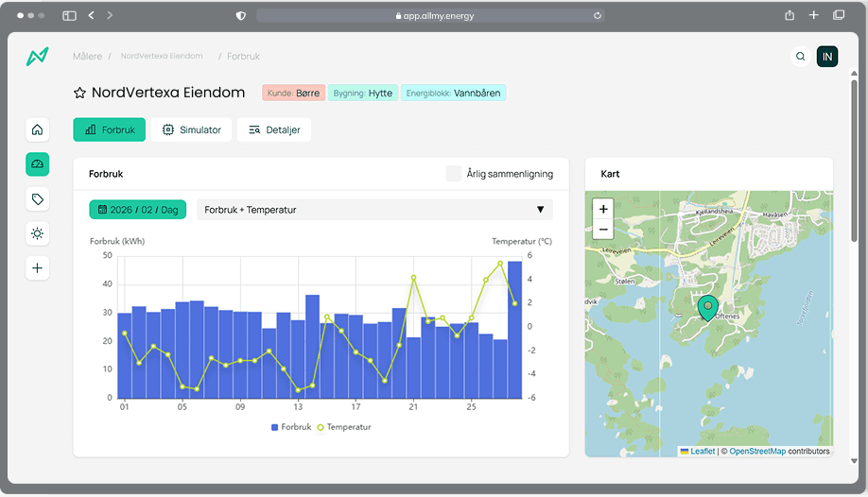Zoom in on the map
This screenshot has width=868, height=497.
(604, 209)
